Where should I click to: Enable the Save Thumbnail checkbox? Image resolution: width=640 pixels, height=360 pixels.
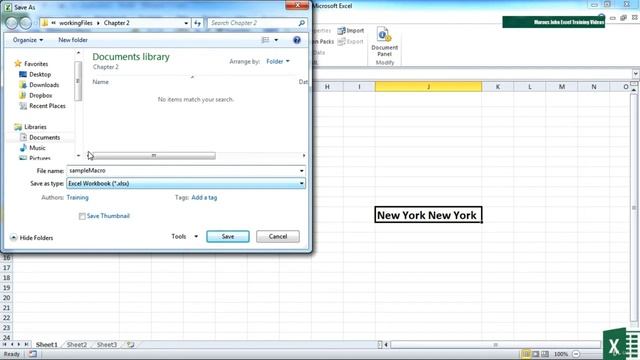click(x=82, y=216)
